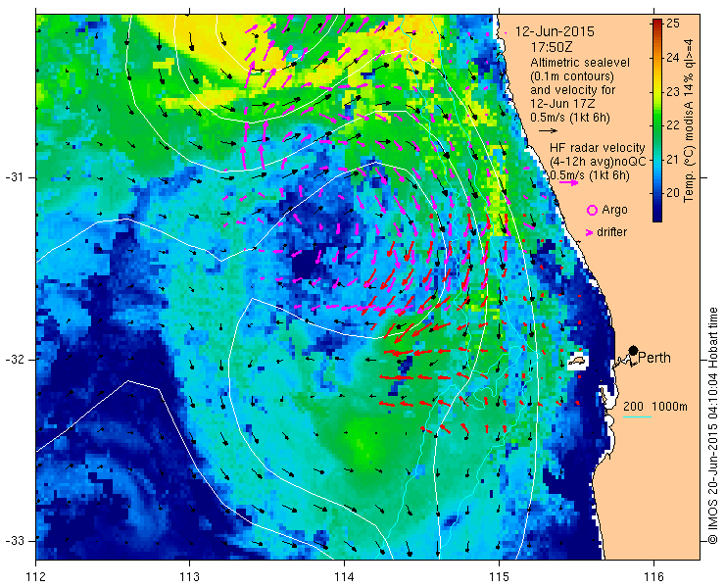Click the IMOS copyright timestamp text

[713, 425]
